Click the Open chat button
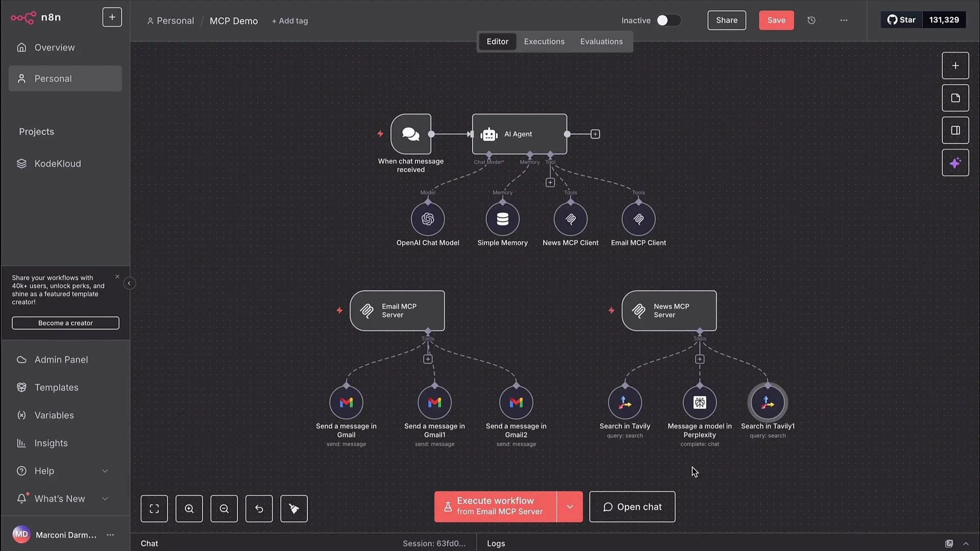980x551 pixels. 632,507
